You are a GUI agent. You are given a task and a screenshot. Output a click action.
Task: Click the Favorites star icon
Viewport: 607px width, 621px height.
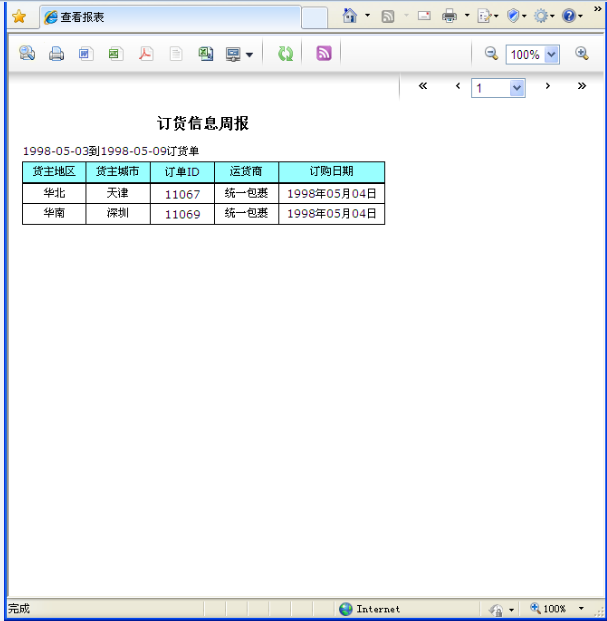[19, 17]
